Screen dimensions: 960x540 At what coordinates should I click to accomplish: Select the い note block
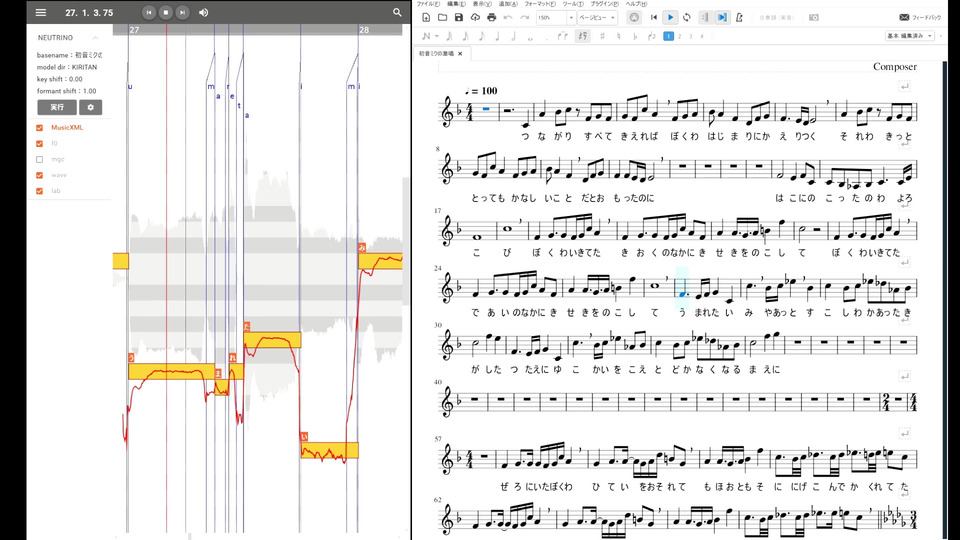(329, 450)
